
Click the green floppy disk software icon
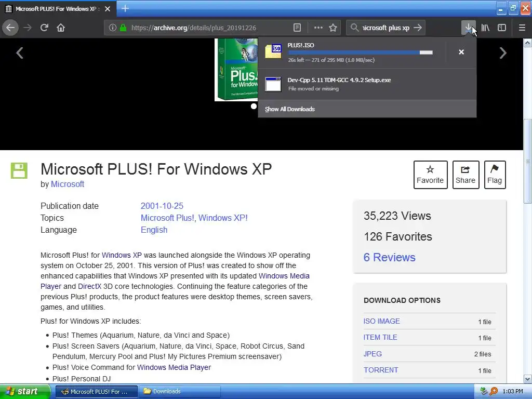click(19, 170)
